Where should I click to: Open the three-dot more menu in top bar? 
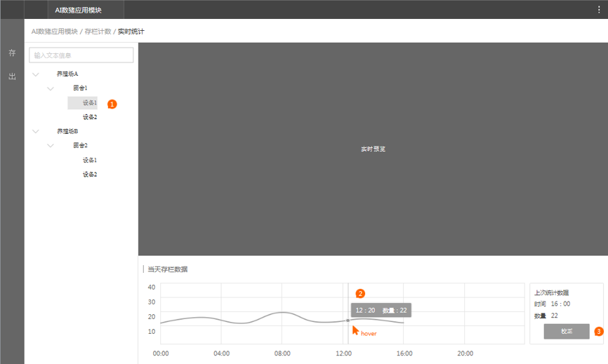point(599,10)
